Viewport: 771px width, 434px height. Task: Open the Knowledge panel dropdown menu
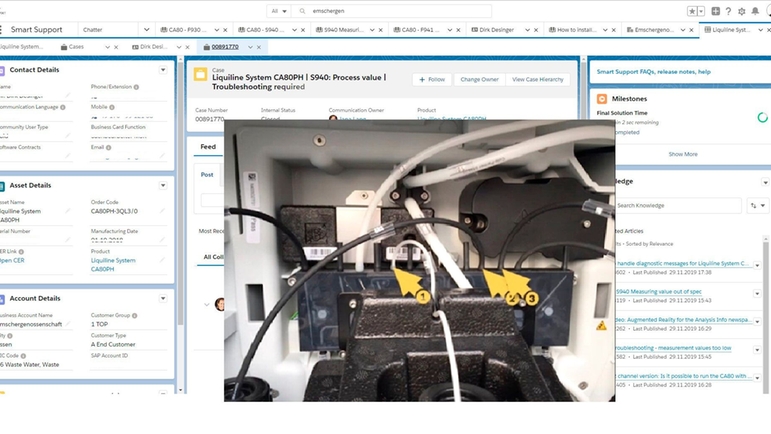coord(765,182)
